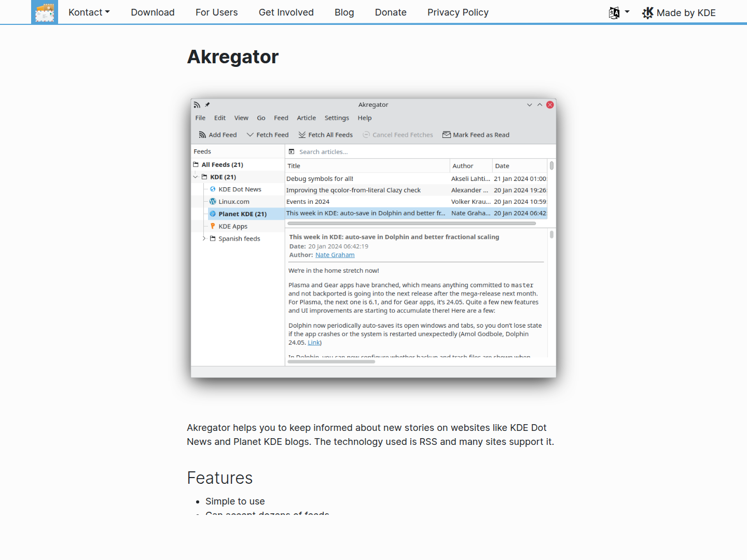Open the language selector dropdown
Viewport: 747px width, 560px height.
coord(619,12)
